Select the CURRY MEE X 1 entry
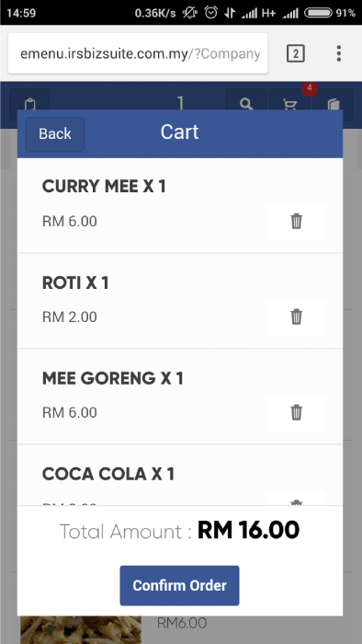The width and height of the screenshot is (362, 644). point(180,206)
